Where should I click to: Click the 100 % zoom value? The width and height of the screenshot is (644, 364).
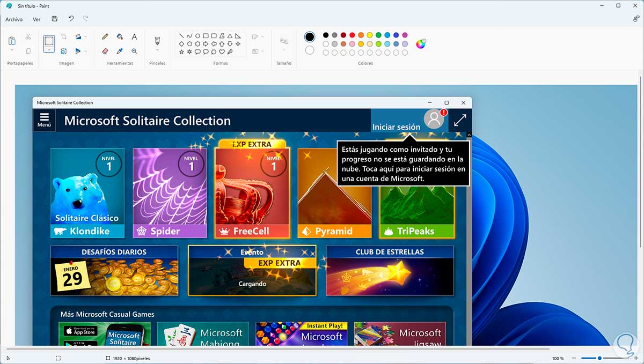[x=558, y=358]
